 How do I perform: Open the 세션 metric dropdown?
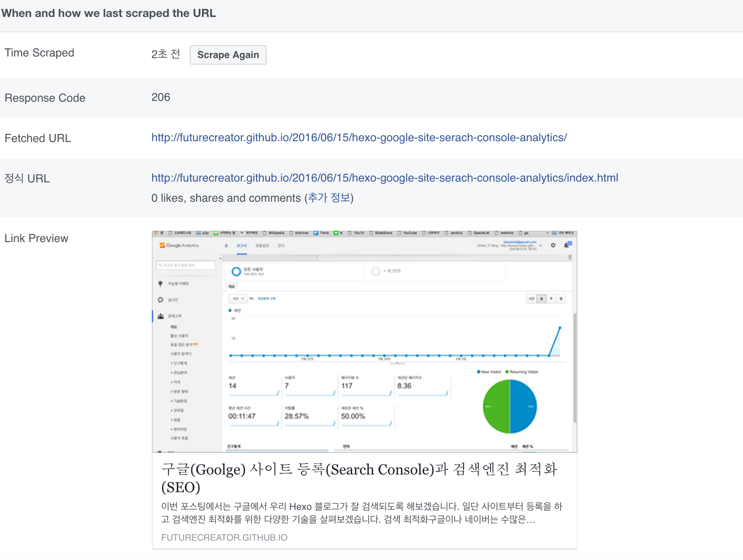[237, 298]
